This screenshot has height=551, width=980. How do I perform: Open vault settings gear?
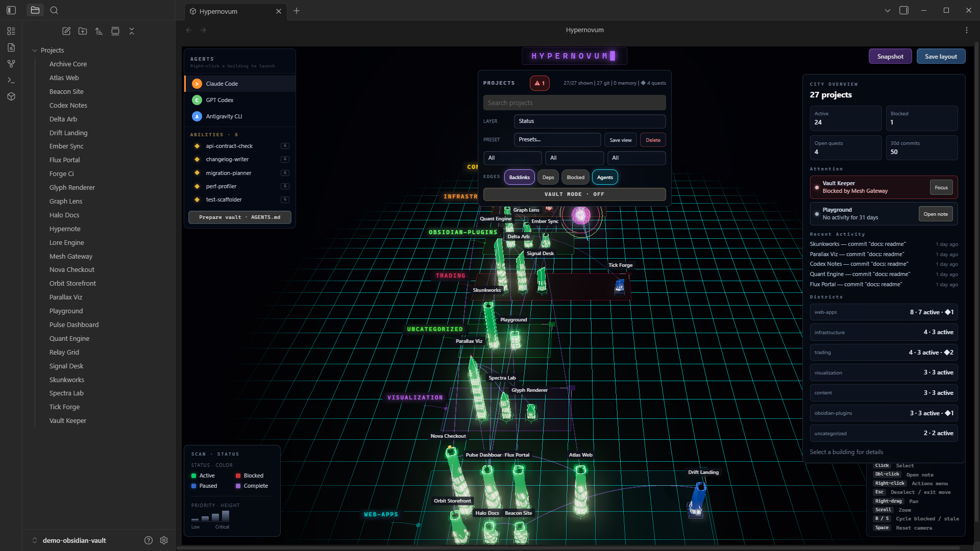tap(164, 540)
